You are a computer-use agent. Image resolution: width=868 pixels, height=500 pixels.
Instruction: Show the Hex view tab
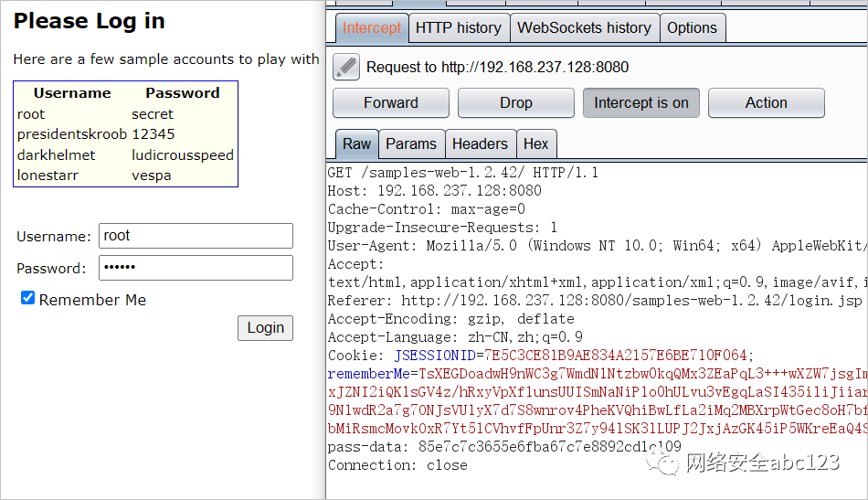535,144
